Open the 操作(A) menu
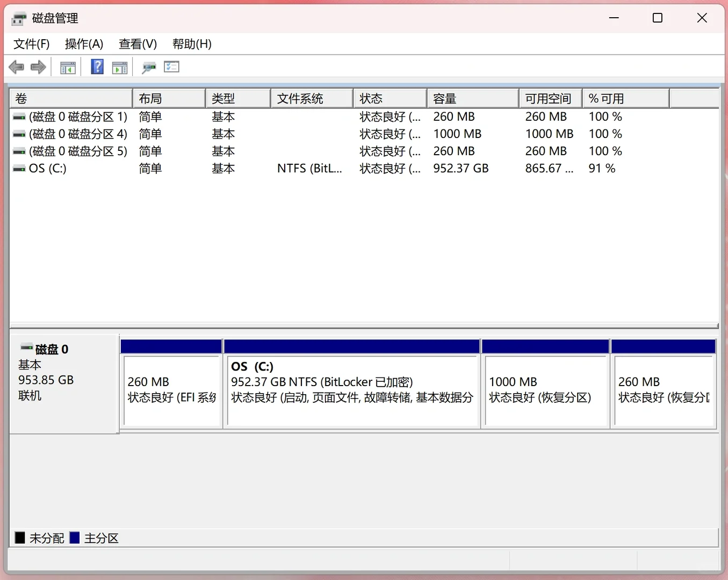This screenshot has width=728, height=580. coord(84,44)
